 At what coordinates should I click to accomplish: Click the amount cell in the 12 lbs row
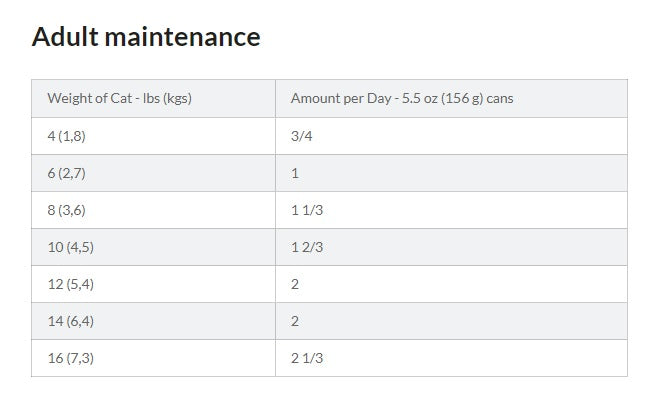[451, 284]
